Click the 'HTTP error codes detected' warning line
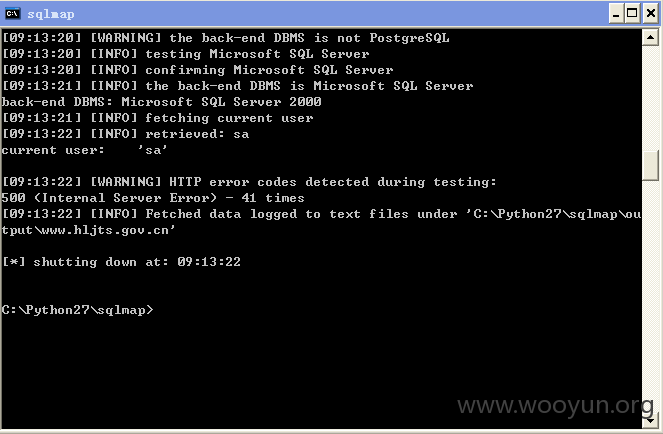 pos(249,182)
